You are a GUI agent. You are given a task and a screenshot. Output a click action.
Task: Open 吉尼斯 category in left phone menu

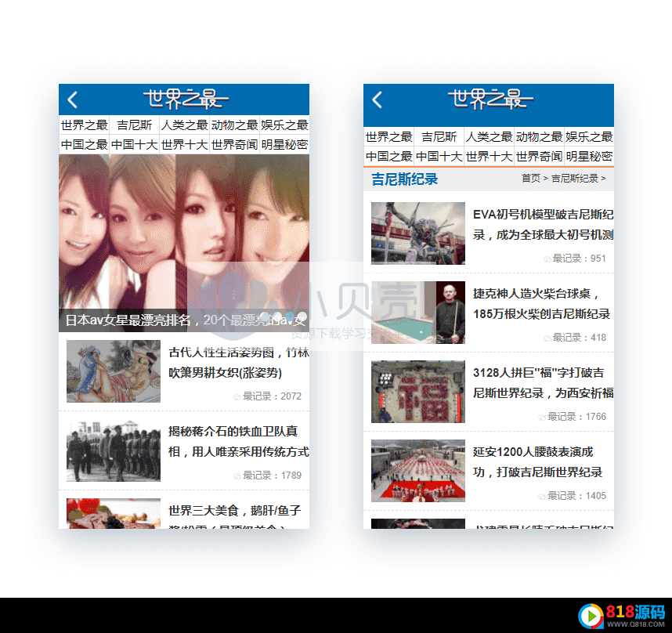tap(134, 125)
